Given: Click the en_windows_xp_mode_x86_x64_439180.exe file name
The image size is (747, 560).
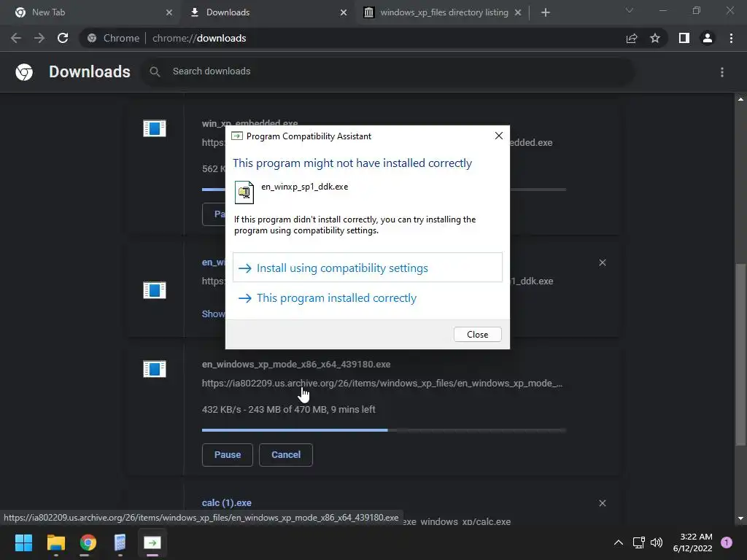Looking at the screenshot, I should (296, 365).
